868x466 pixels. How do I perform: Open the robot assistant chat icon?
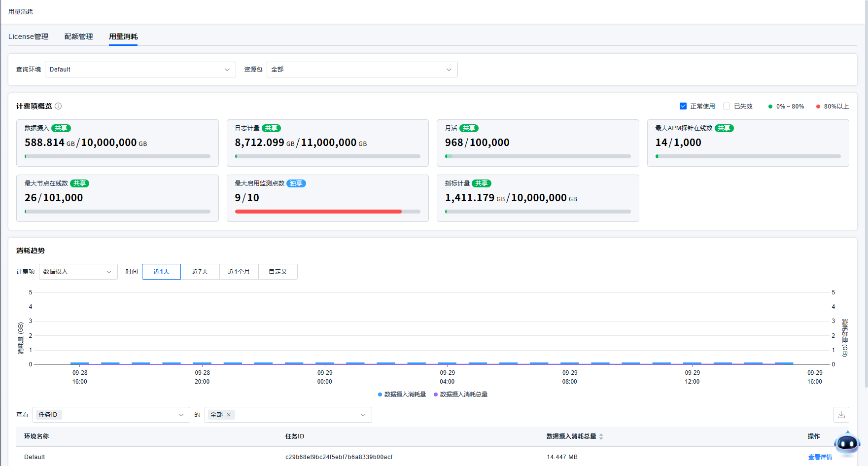click(x=847, y=444)
